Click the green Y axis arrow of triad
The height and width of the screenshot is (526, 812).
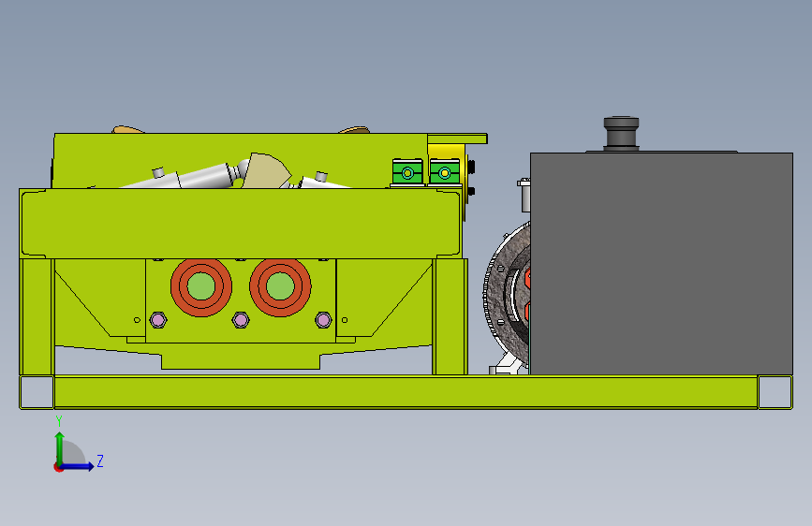pyautogui.click(x=60, y=447)
